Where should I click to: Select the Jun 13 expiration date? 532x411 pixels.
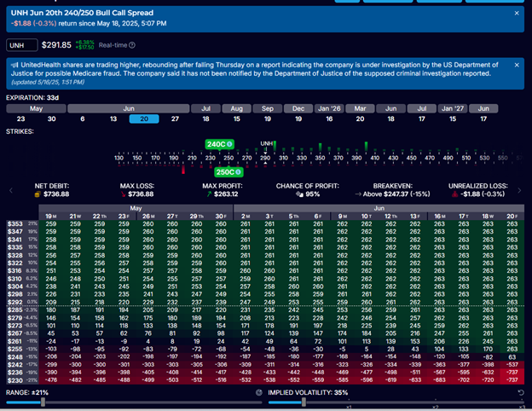pos(113,119)
